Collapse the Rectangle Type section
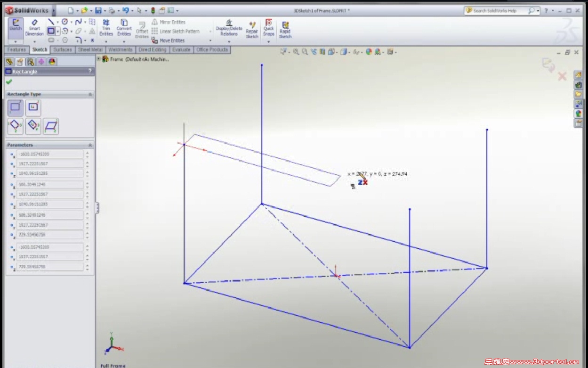 90,95
